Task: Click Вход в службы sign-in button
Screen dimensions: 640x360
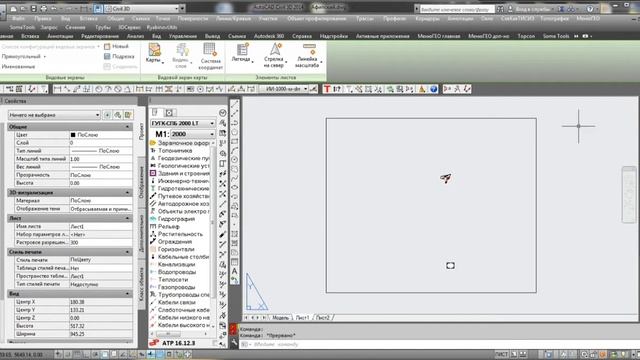Action: click(532, 9)
